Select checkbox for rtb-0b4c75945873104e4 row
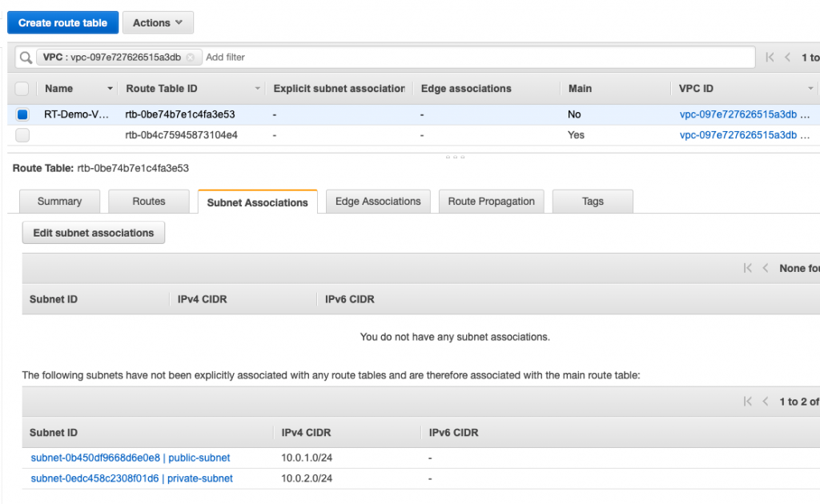Image resolution: width=820 pixels, height=504 pixels. pos(22,135)
